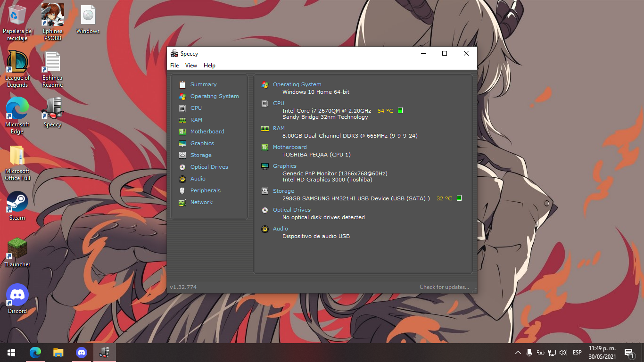
Task: Click the Graphics heading link in summary
Action: pos(285,166)
